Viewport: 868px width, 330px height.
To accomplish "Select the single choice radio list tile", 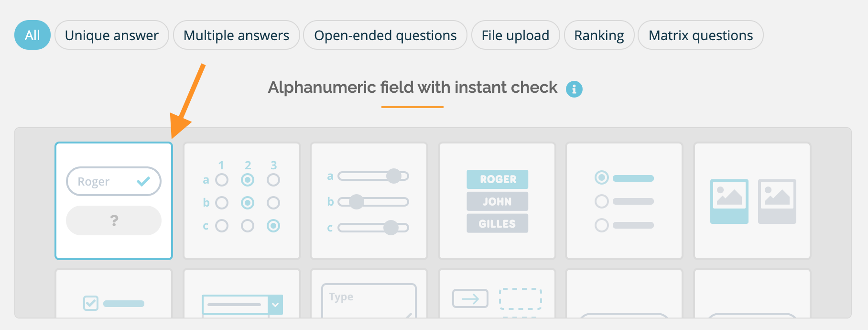I will (624, 201).
